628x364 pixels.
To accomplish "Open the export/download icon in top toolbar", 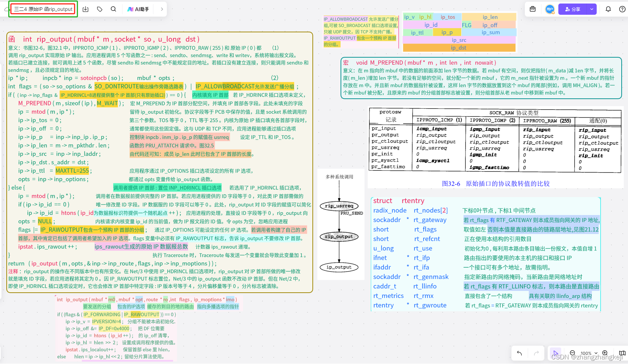I will tap(85, 9).
